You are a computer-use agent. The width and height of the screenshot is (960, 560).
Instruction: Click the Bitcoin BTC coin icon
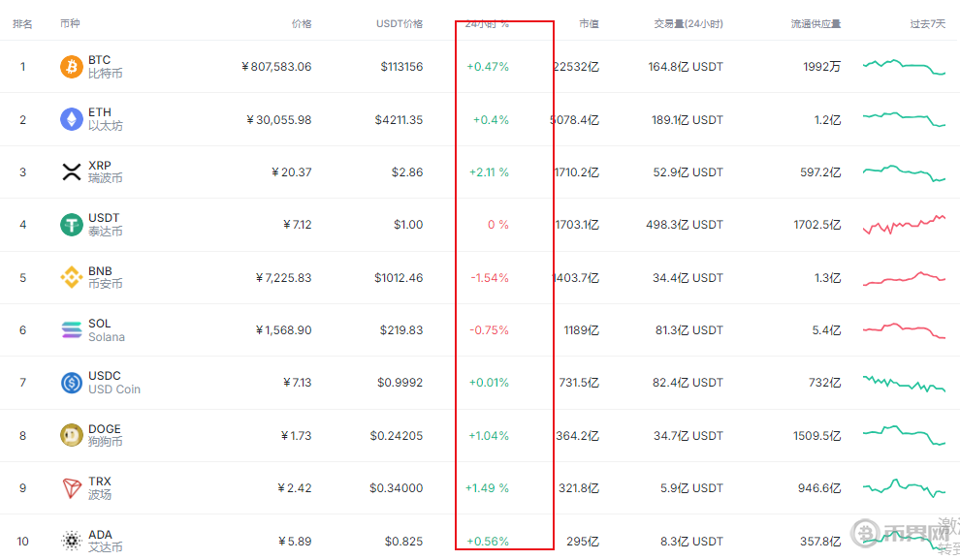[72, 67]
